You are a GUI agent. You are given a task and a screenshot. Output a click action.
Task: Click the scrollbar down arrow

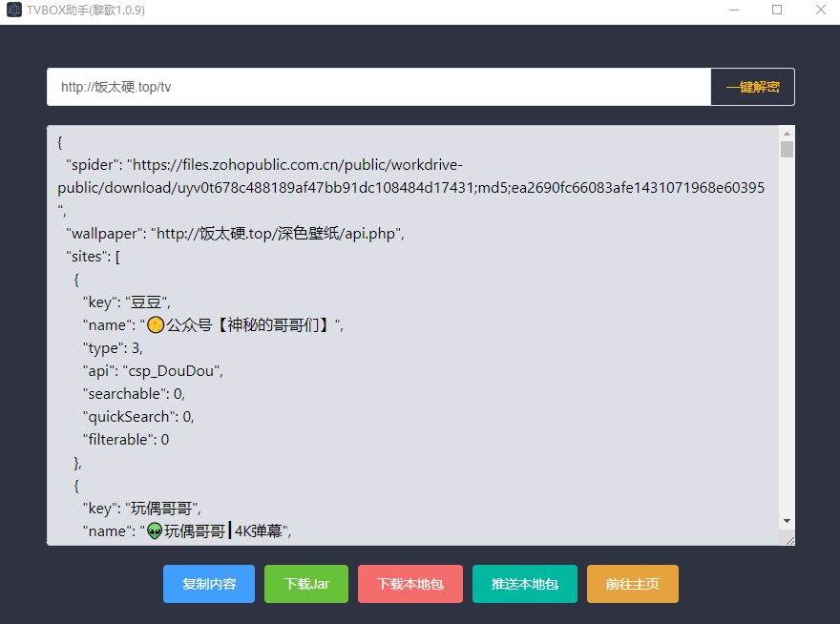tap(787, 521)
